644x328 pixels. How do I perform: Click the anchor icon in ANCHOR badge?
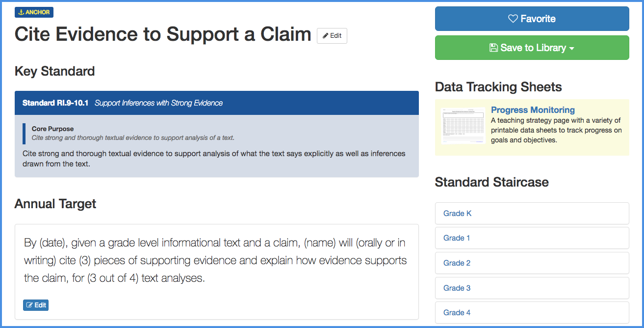[21, 13]
